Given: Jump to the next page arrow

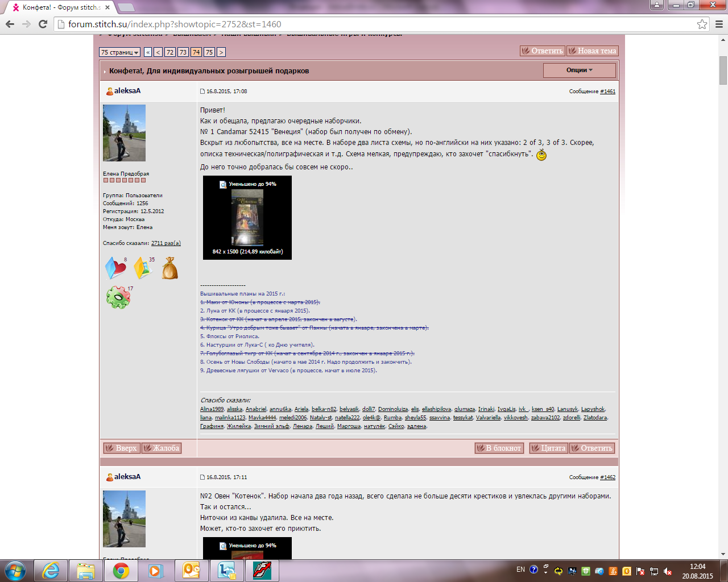Looking at the screenshot, I should tap(221, 52).
